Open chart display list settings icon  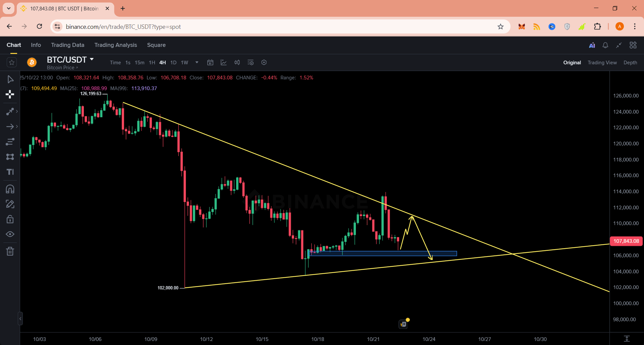tap(251, 62)
